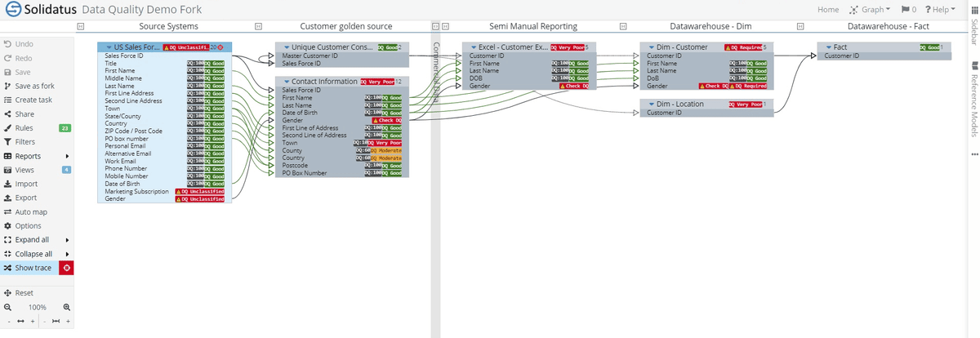Screen dimensions: 980x338
Task: Click Data Quality Demo Fork model title
Action: pos(142,10)
